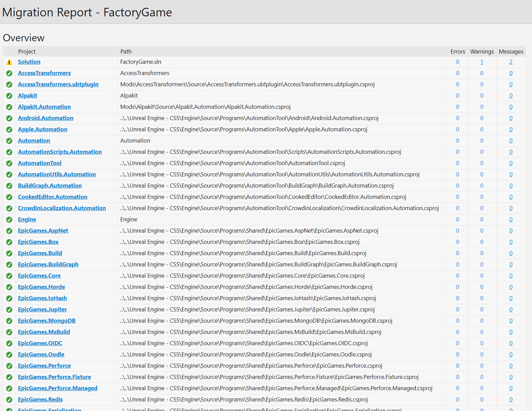Image resolution: width=532 pixels, height=411 pixels.
Task: Open EpicGames.Build project link
Action: click(40, 253)
